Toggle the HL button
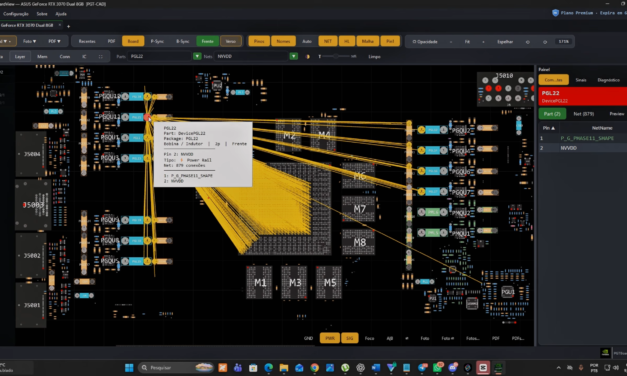 (347, 41)
